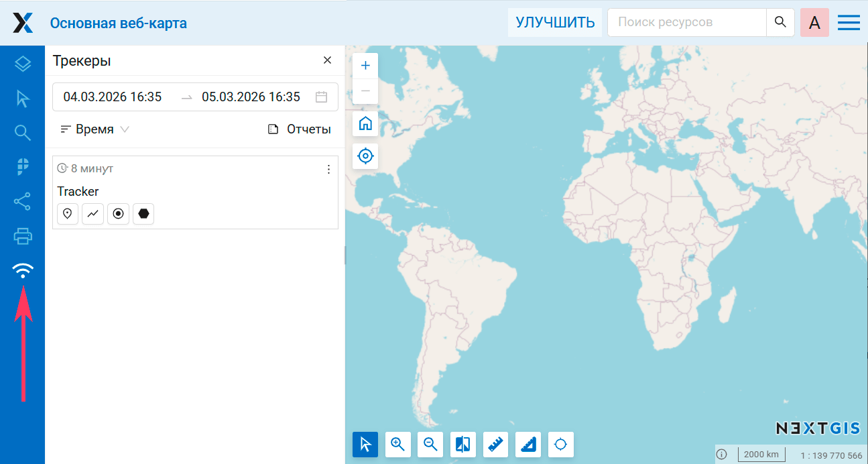This screenshot has height=464, width=868.
Task: Select the measure area tool
Action: [529, 444]
